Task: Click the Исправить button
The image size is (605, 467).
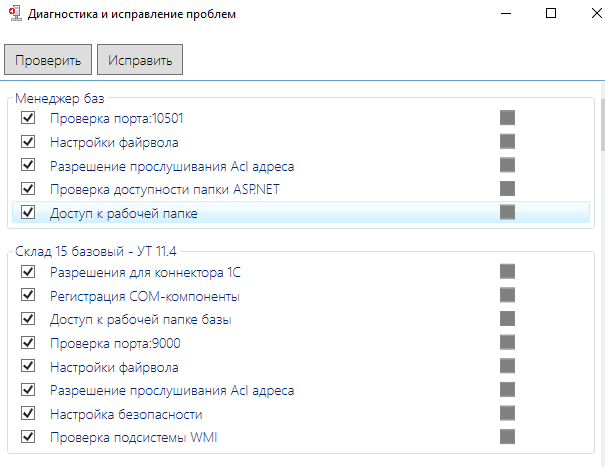Action: pyautogui.click(x=140, y=59)
